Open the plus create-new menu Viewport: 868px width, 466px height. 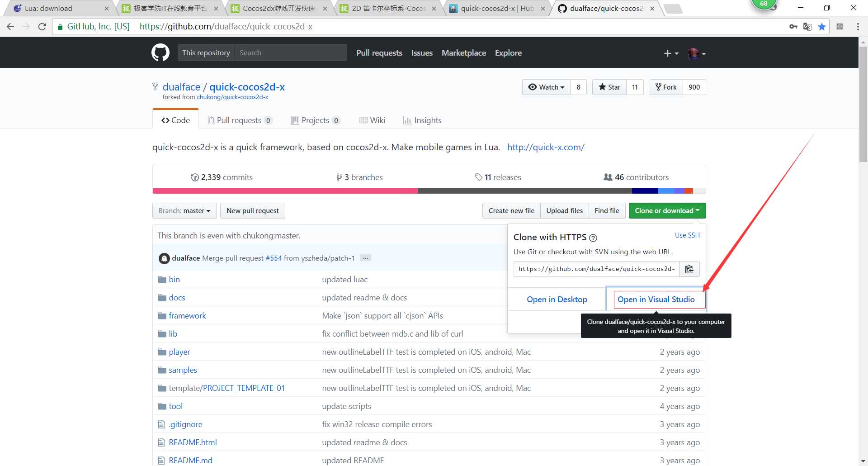(671, 53)
